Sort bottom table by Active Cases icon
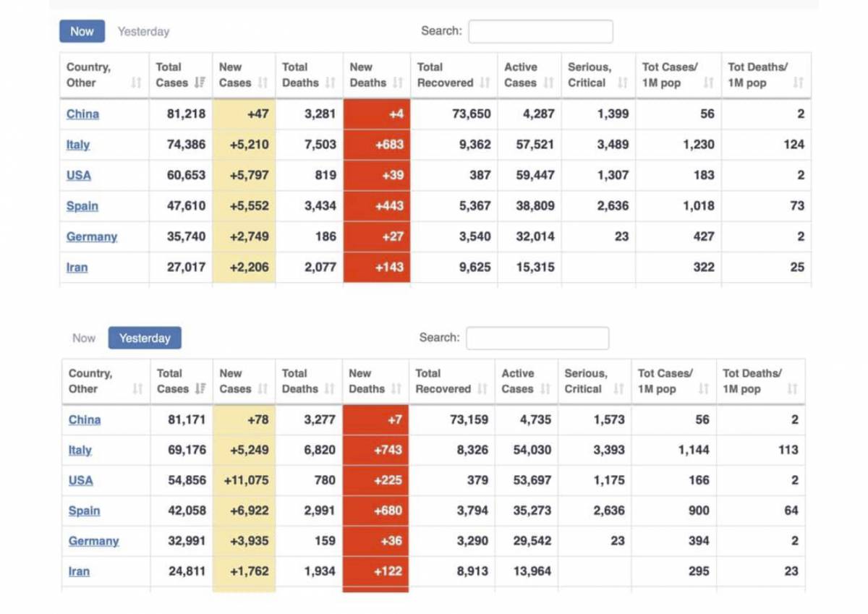Image resolution: width=868 pixels, height=614 pixels. [545, 389]
